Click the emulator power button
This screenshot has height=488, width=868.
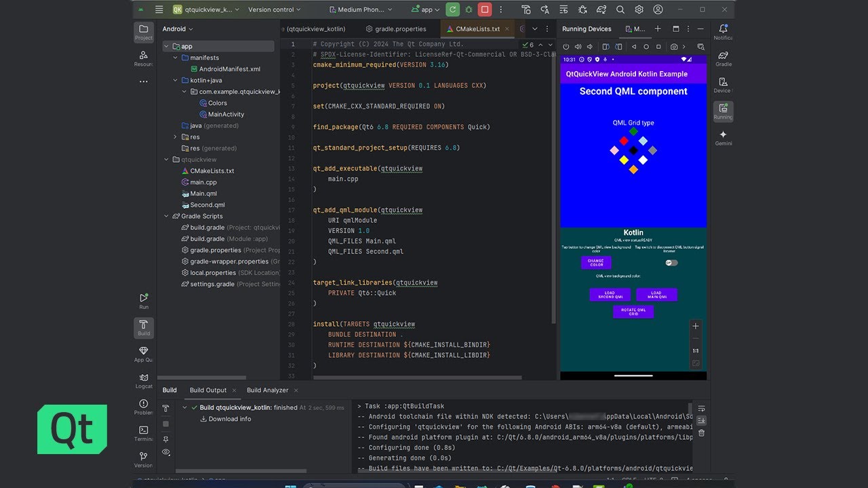(566, 47)
